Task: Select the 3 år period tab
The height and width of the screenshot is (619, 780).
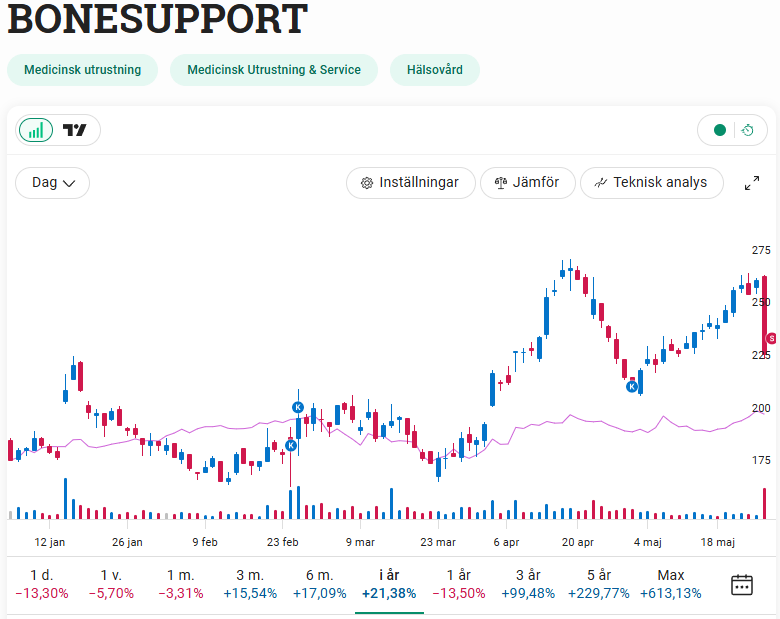Action: click(x=528, y=584)
